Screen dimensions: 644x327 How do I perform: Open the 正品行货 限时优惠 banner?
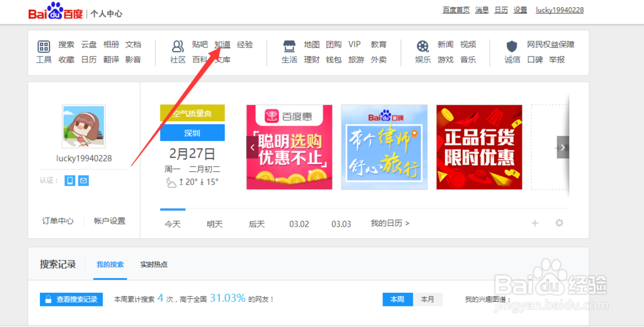[x=479, y=147]
